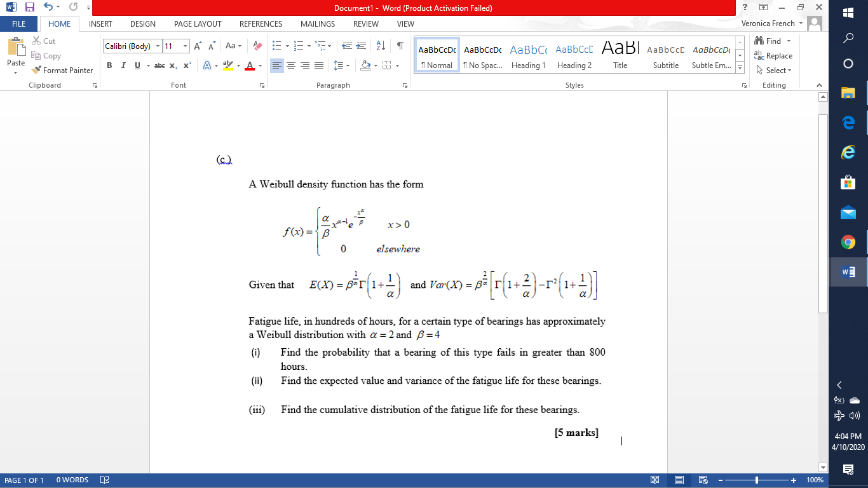The image size is (868, 488).
Task: Apply strikethrough formatting
Action: point(161,65)
